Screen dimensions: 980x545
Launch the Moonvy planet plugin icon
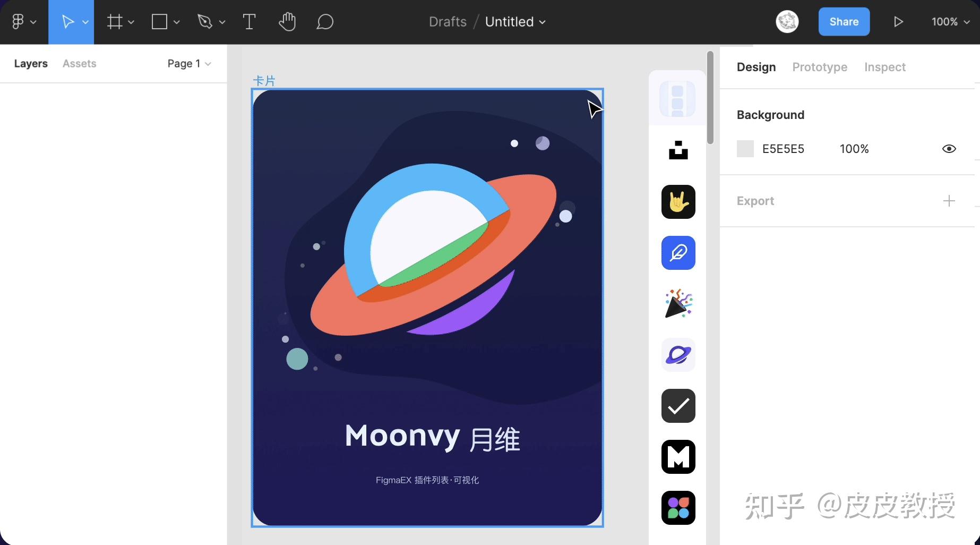[678, 355]
